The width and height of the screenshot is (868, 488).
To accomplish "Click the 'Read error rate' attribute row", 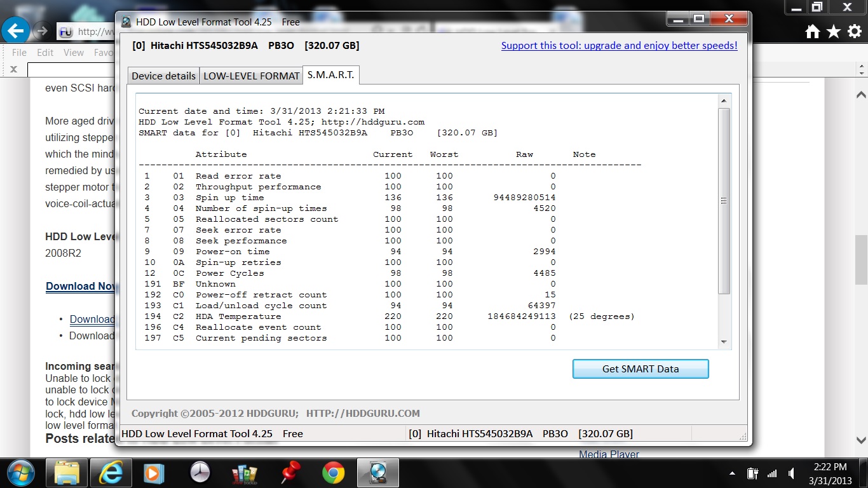I will click(x=238, y=176).
